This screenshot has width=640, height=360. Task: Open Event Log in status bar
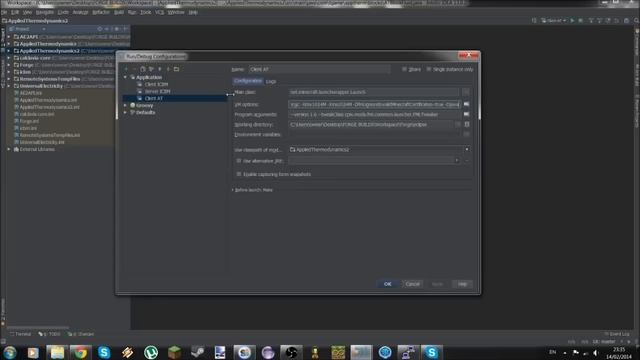point(617,334)
